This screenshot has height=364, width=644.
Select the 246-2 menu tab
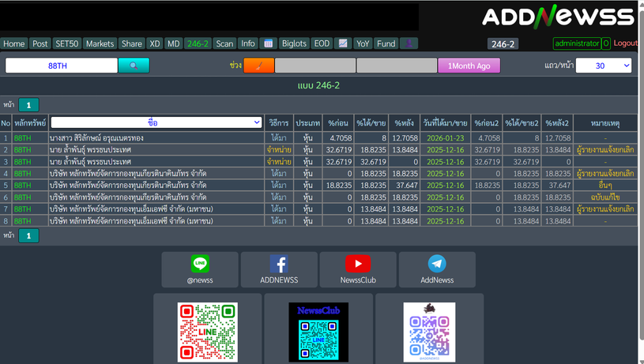tap(198, 43)
